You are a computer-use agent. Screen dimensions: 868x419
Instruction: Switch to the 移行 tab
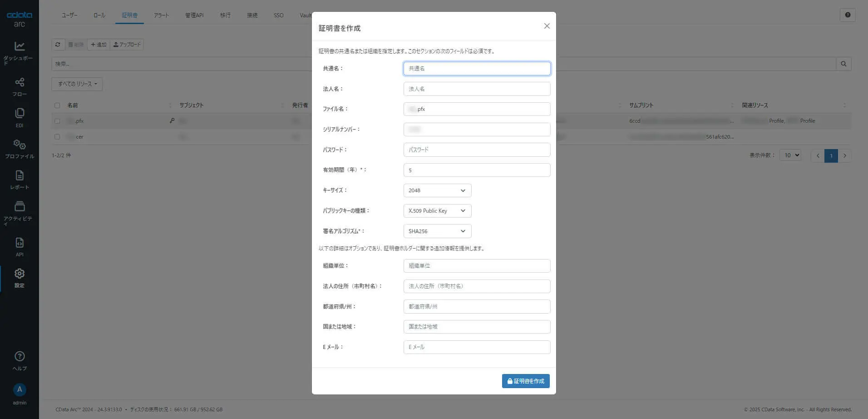coord(225,15)
